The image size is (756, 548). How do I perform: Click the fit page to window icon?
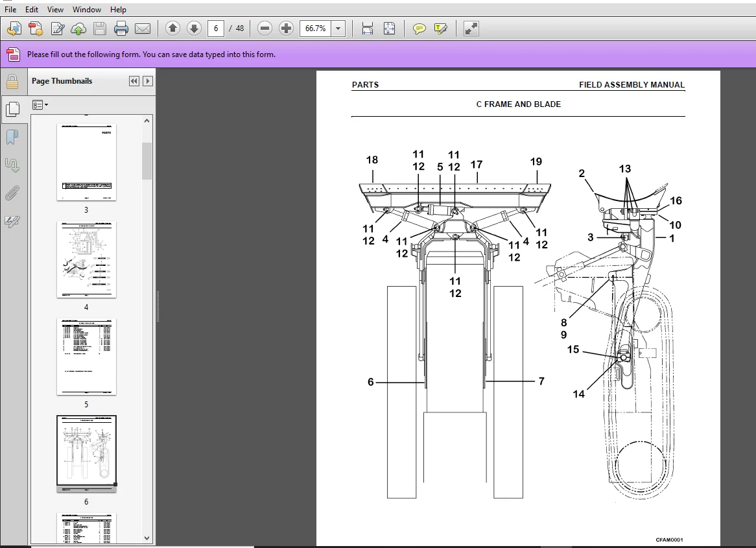pos(389,29)
